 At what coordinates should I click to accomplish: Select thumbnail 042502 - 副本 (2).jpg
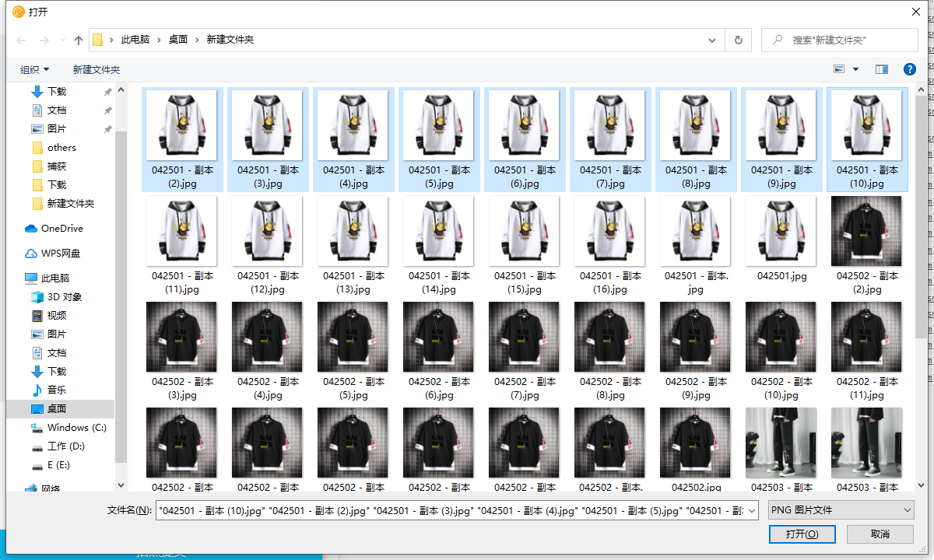pyautogui.click(x=868, y=231)
